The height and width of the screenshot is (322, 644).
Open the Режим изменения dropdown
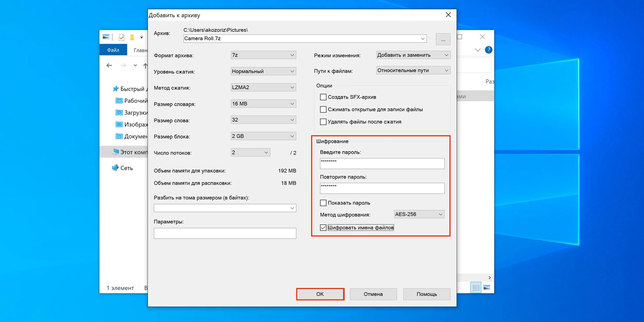tap(413, 55)
